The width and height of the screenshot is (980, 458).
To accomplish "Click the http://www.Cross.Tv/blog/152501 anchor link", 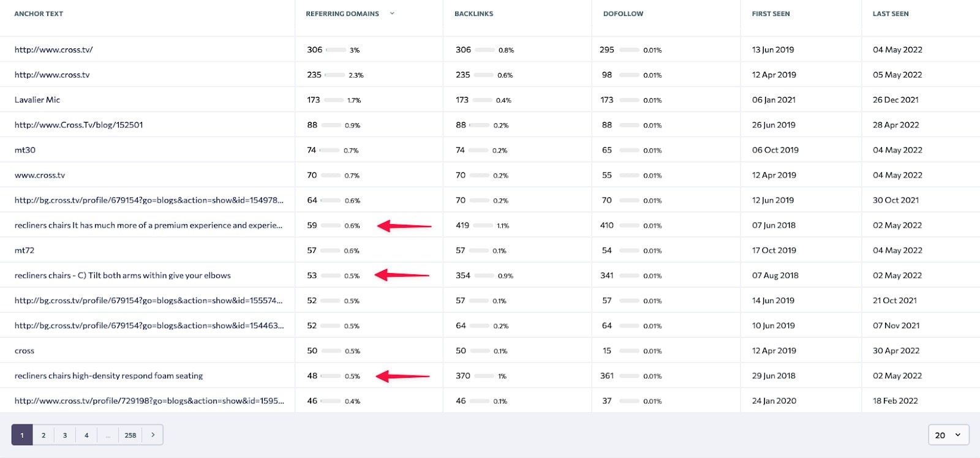I will (x=78, y=125).
